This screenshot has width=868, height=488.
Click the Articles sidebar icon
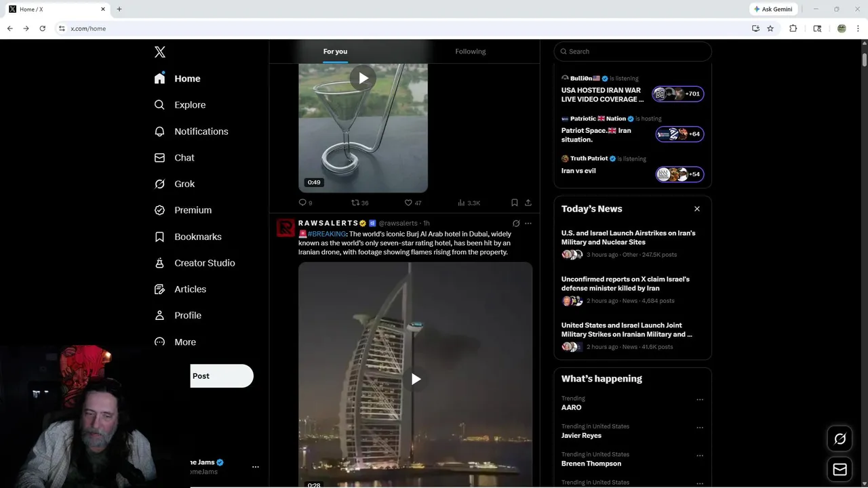point(160,289)
